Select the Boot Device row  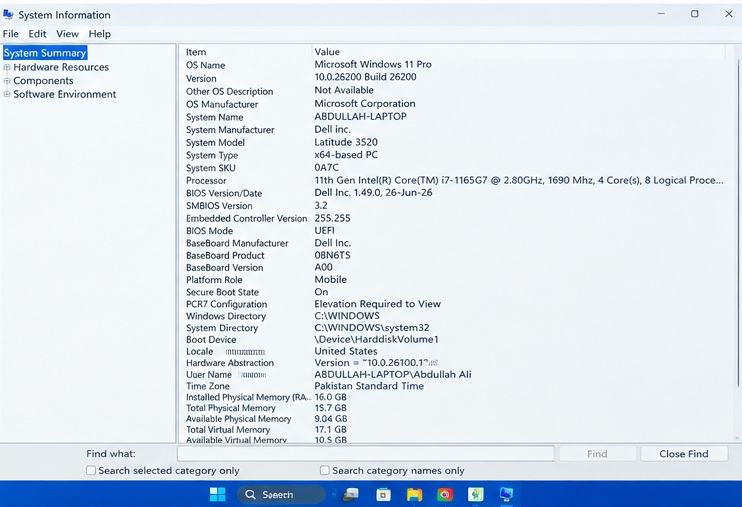pos(453,340)
